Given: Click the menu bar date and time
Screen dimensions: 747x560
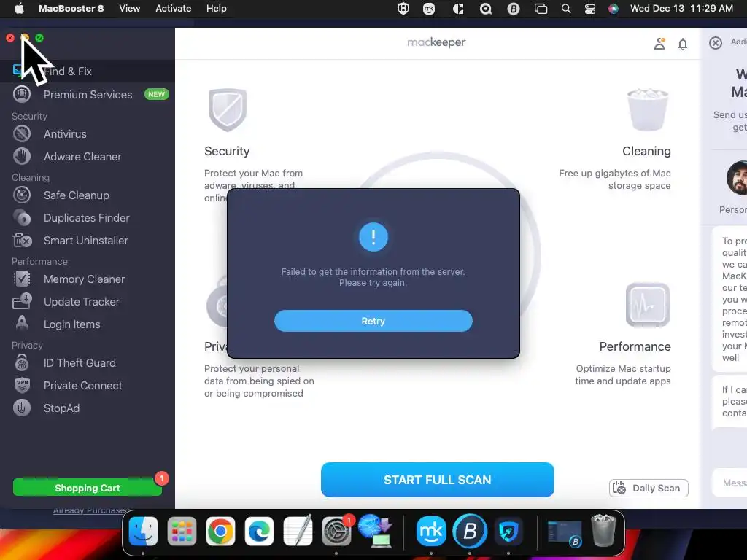Looking at the screenshot, I should point(681,9).
